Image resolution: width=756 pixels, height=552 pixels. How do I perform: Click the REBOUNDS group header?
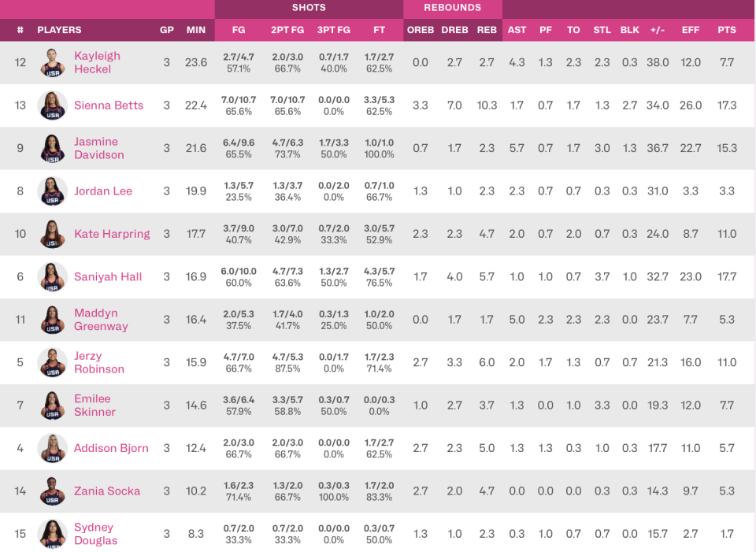[453, 8]
